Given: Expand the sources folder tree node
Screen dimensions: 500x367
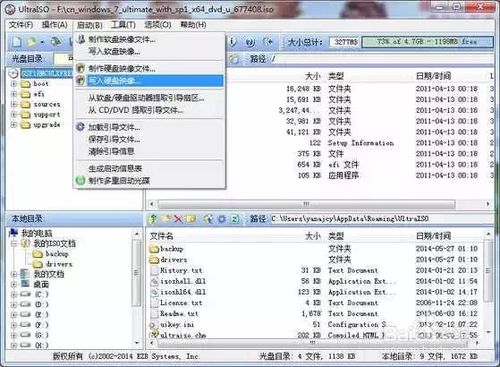Looking at the screenshot, I should [14, 104].
